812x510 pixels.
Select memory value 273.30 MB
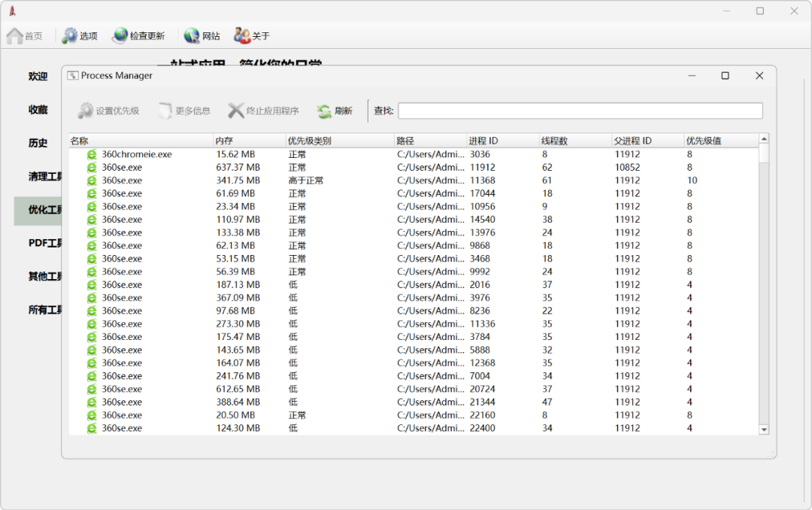[x=238, y=323]
